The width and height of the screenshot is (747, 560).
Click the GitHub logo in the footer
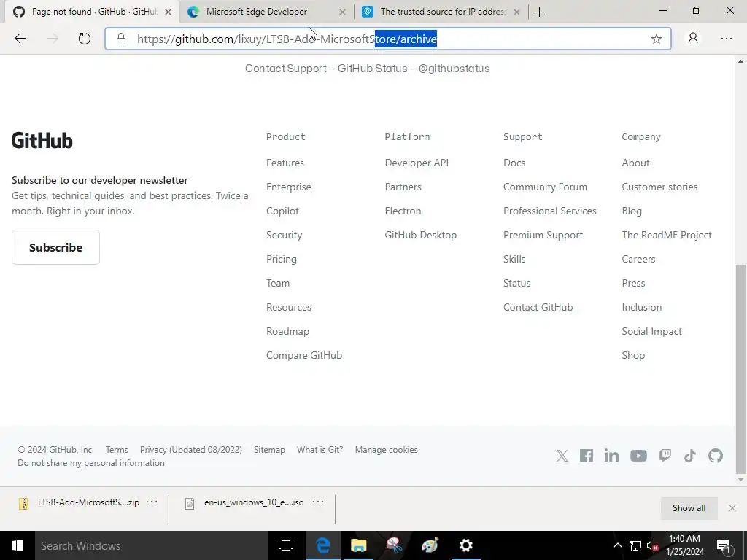pos(42,141)
